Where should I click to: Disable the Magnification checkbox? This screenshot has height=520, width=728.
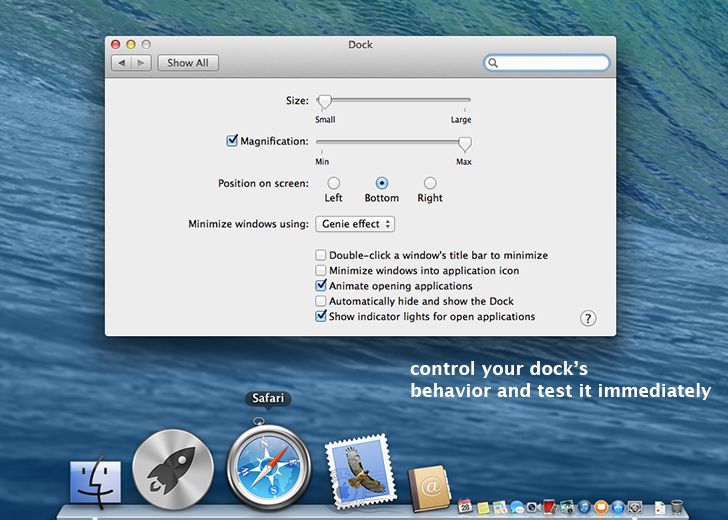tap(232, 140)
